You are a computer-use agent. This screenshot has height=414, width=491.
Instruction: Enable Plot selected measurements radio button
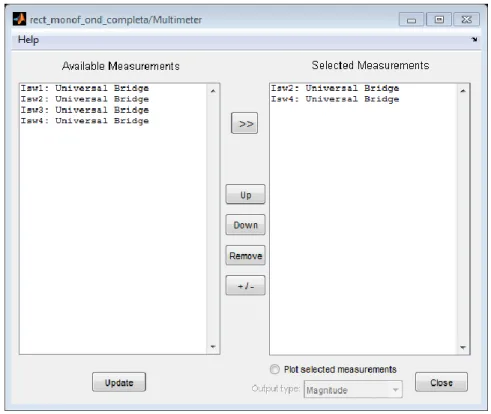(275, 369)
